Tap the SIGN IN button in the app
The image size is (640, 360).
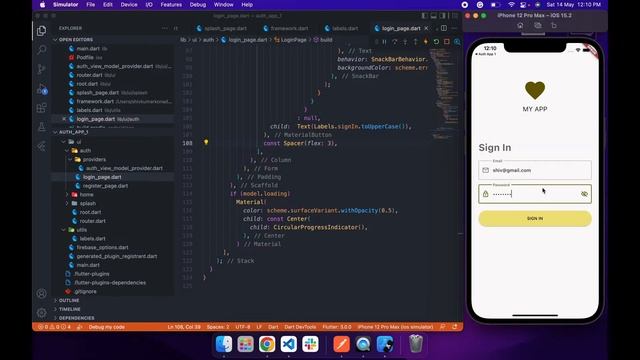(535, 218)
